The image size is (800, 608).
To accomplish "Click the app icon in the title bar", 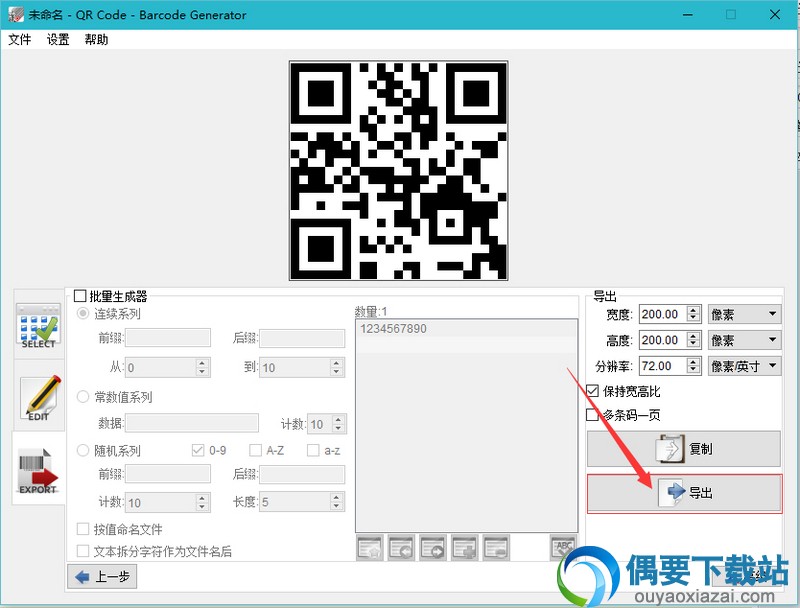I will pyautogui.click(x=15, y=14).
